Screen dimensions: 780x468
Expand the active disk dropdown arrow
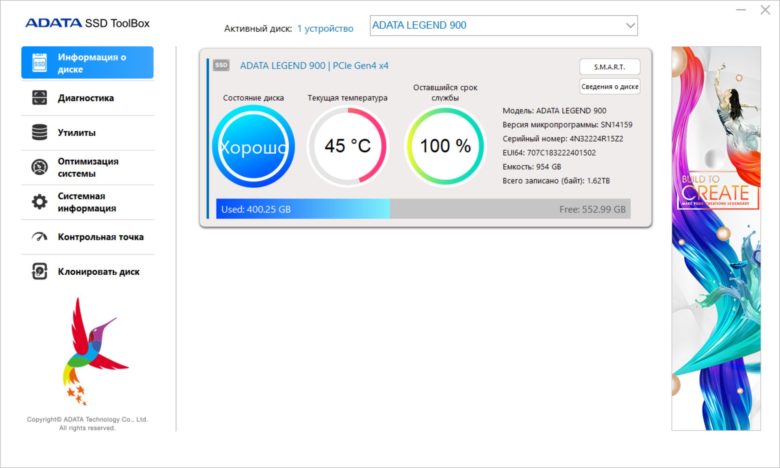(630, 25)
